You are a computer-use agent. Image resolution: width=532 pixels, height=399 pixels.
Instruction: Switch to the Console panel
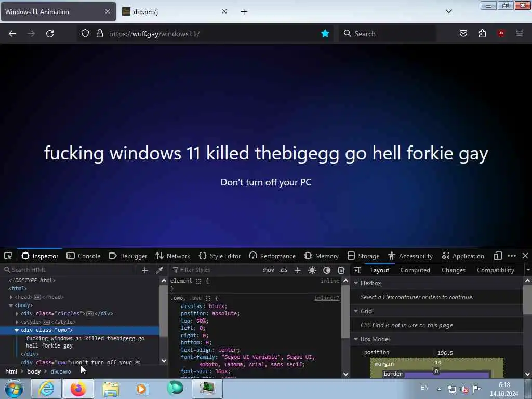84,256
